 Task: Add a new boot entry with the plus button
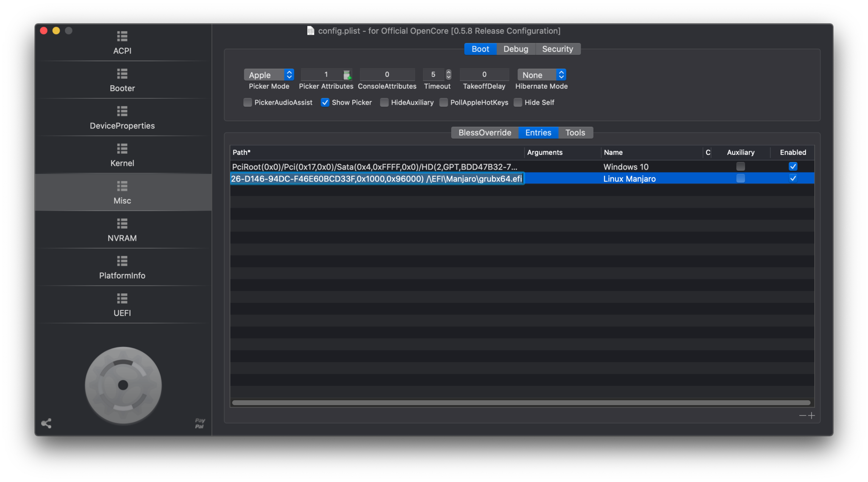812,415
